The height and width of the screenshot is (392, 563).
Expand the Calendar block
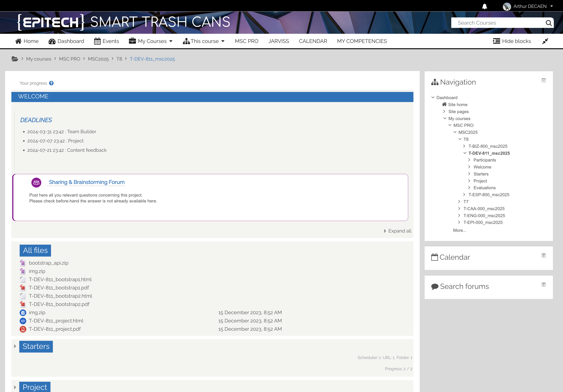coord(543,255)
